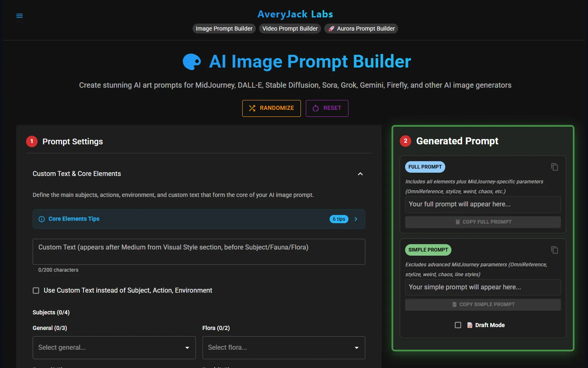Open the AveryJack Labs title link
Image resolution: width=588 pixels, height=368 pixels.
tap(295, 14)
